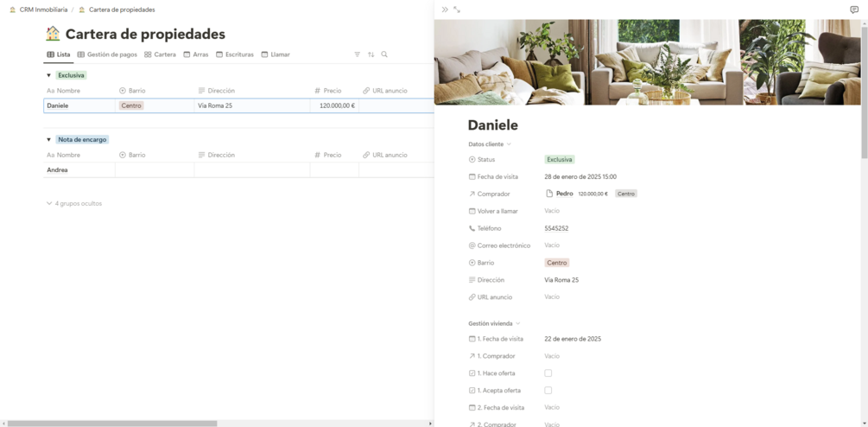The width and height of the screenshot is (868, 427).
Task: Open the Barrio Centro tag in panel
Action: point(556,263)
